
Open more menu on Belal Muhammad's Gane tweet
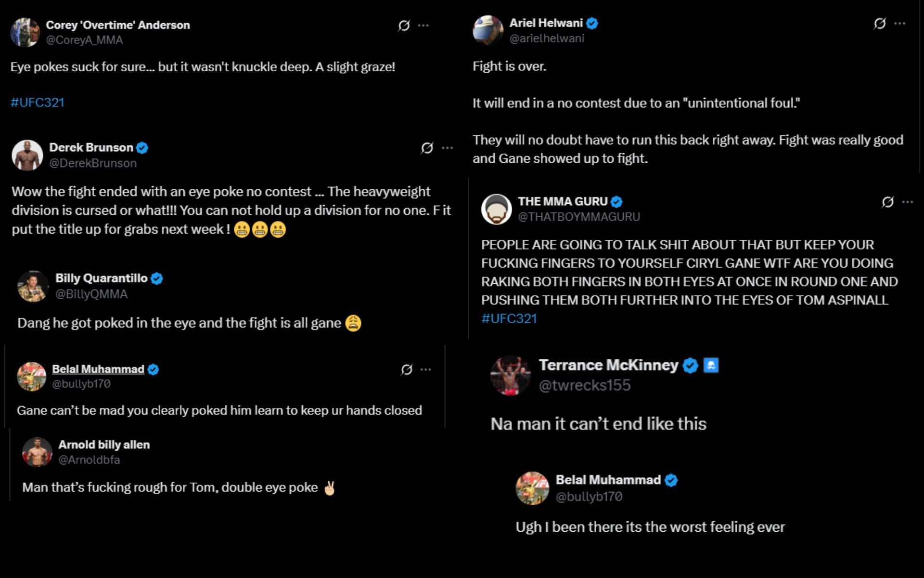click(426, 369)
